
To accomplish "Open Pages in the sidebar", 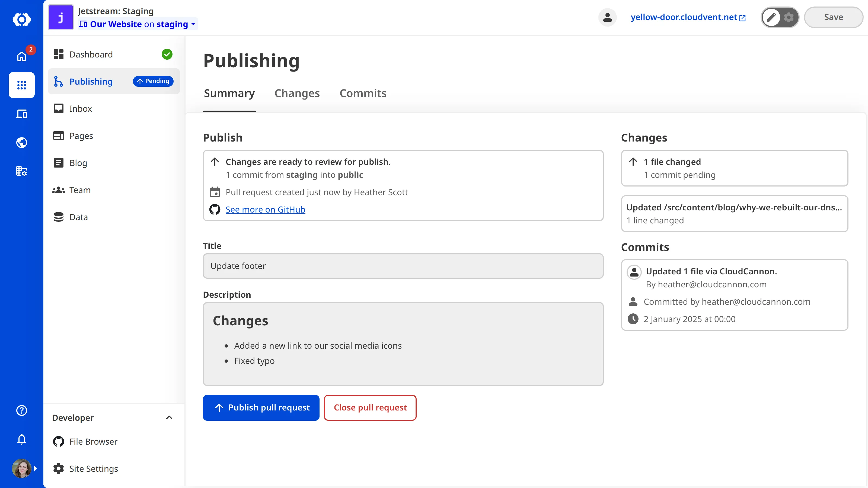I will click(x=114, y=136).
